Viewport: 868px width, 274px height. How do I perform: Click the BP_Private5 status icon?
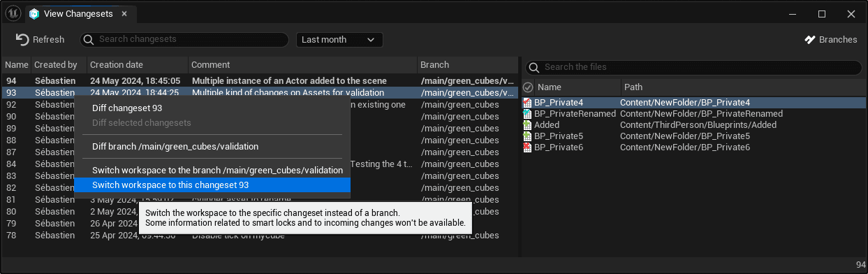coord(527,136)
